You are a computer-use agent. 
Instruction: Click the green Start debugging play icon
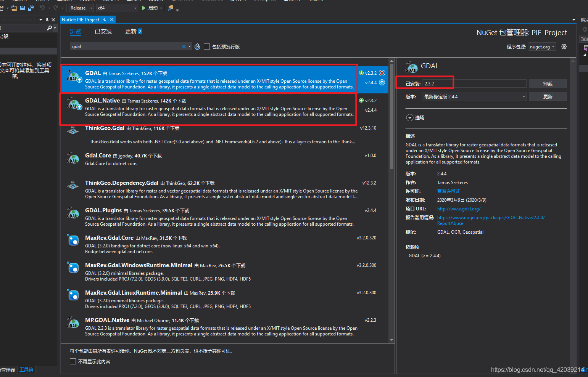click(144, 8)
